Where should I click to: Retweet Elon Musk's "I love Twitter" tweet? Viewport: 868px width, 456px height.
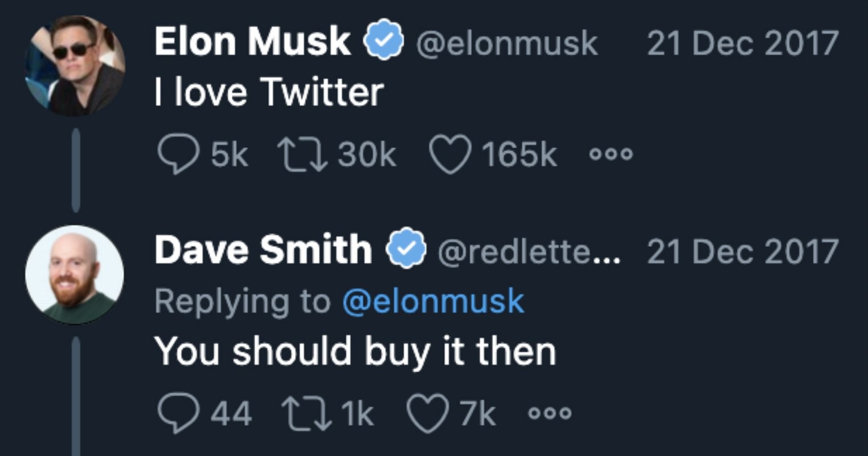(x=302, y=155)
